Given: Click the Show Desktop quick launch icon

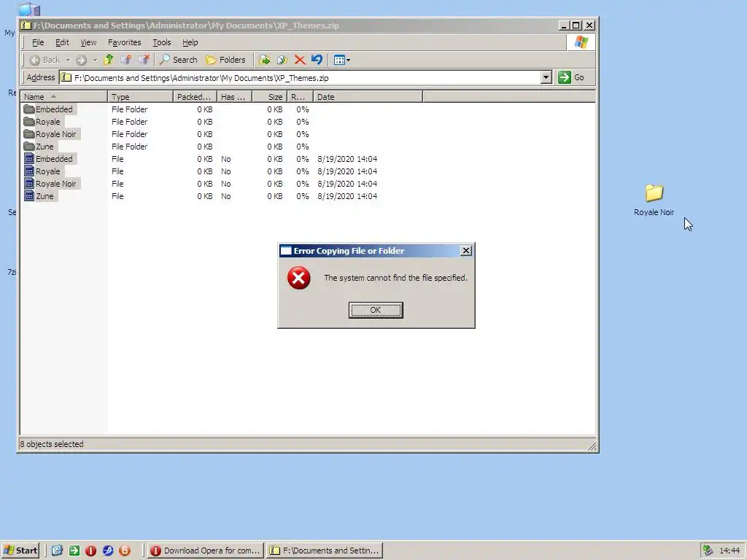Looking at the screenshot, I should click(57, 551).
